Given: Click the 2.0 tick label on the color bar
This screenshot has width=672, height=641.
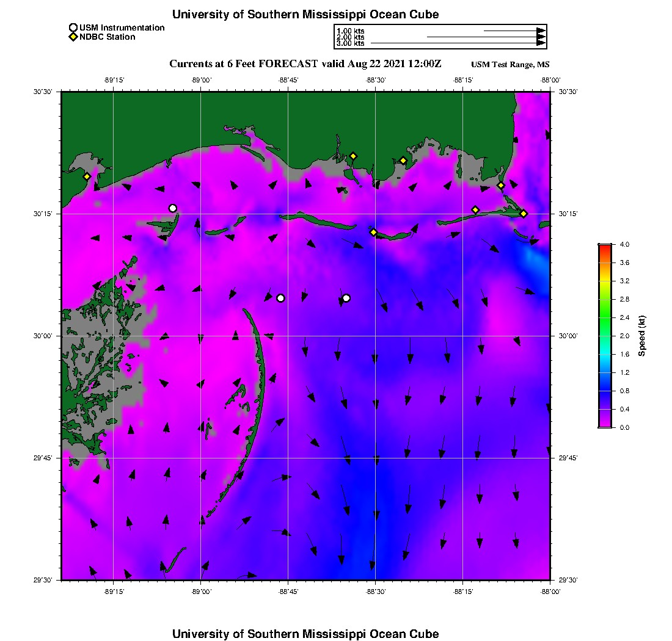Looking at the screenshot, I should tap(624, 336).
